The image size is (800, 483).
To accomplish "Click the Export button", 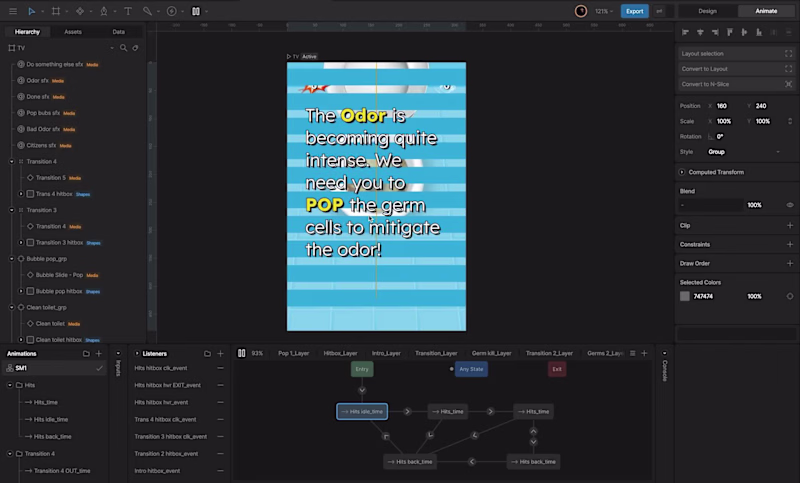I will (634, 11).
